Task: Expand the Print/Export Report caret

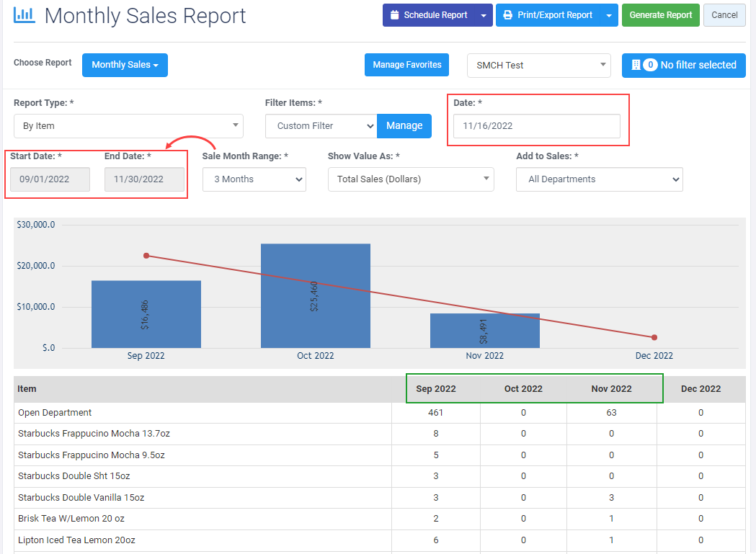Action: 609,15
